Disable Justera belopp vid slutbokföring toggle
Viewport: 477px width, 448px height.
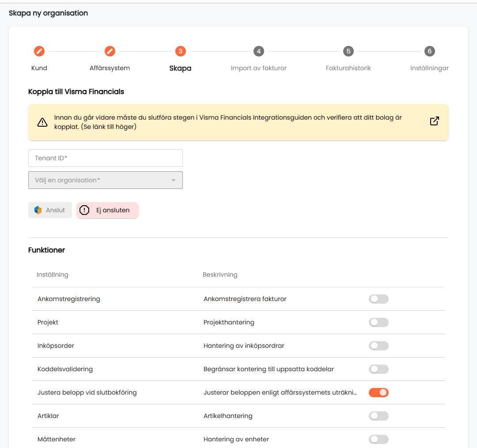(379, 392)
